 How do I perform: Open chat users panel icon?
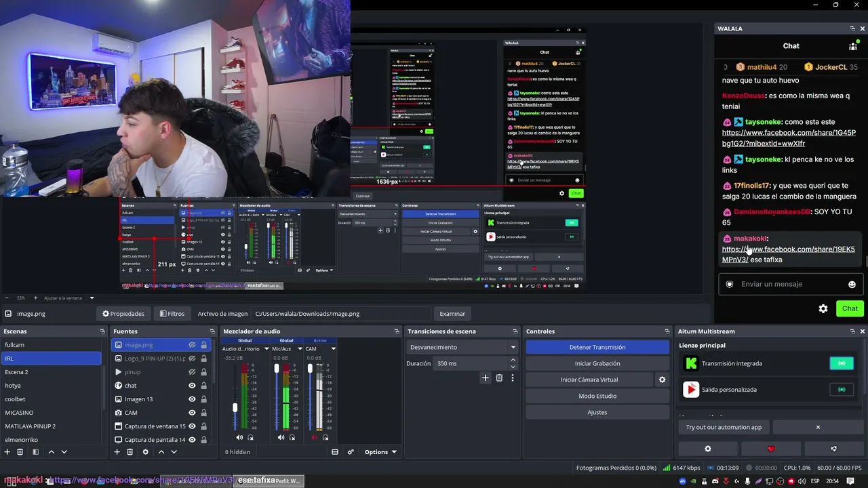tap(853, 46)
